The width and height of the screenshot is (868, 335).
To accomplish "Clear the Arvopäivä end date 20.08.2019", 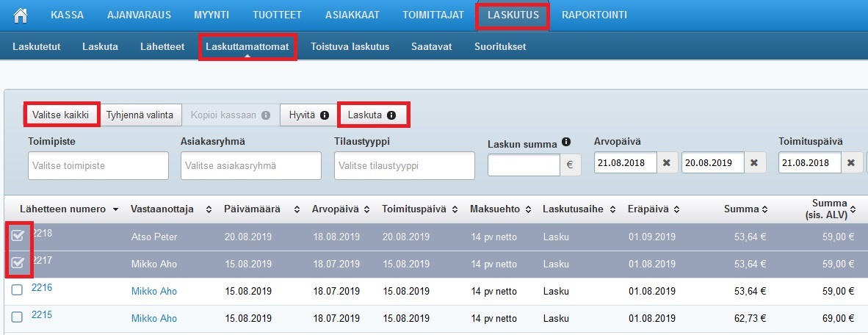I will pos(756,163).
